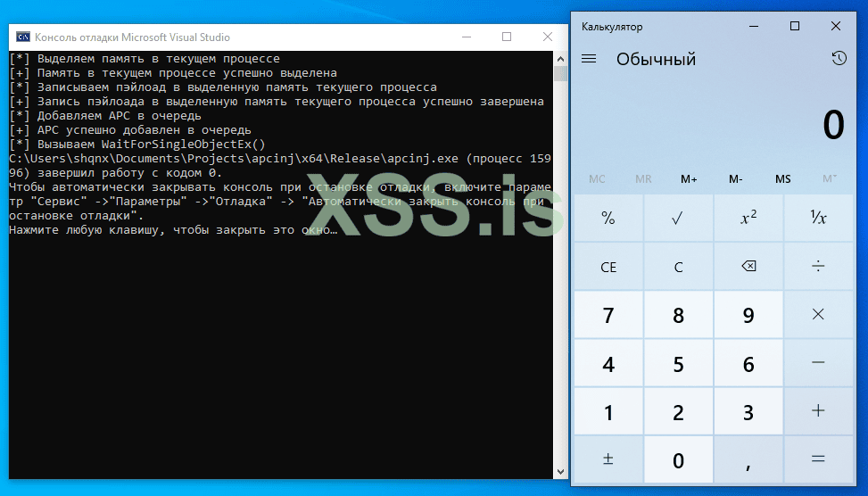Click line 'Вызываем WaitForSingleObjectEx()' in console
Screen dimensions: 868x496
coord(137,145)
